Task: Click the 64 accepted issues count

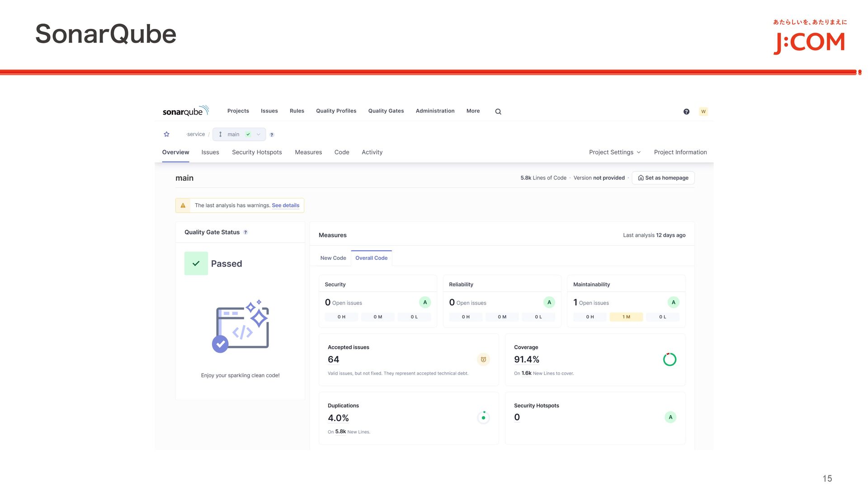Action: coord(334,360)
